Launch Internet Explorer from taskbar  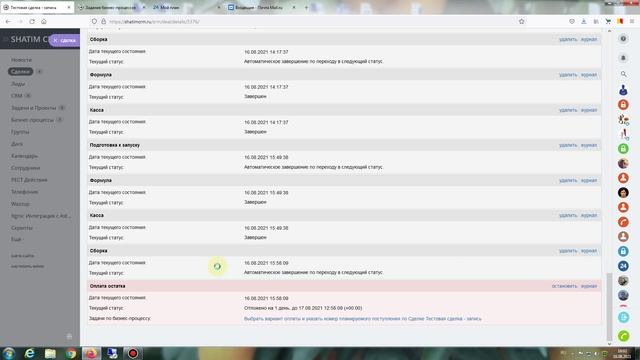(29, 353)
